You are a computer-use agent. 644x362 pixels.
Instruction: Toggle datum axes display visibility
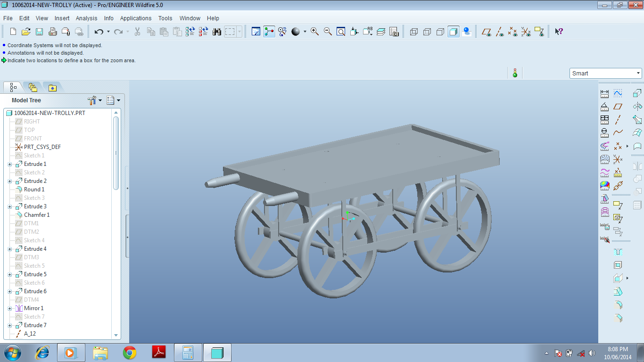tap(500, 32)
